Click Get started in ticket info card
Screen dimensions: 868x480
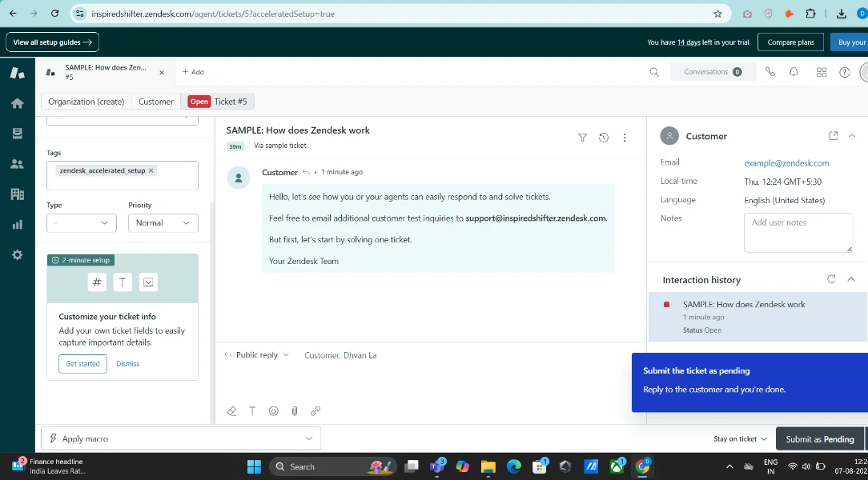coord(82,363)
